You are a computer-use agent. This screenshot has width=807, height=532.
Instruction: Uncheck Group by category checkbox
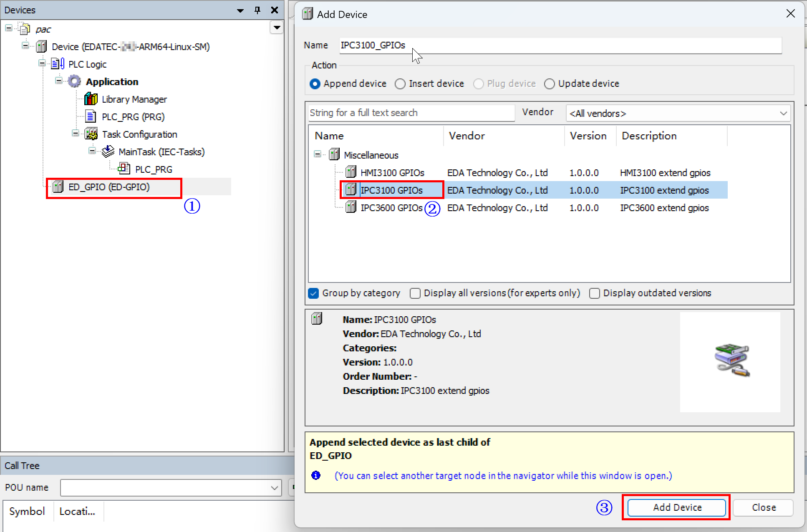coord(314,293)
